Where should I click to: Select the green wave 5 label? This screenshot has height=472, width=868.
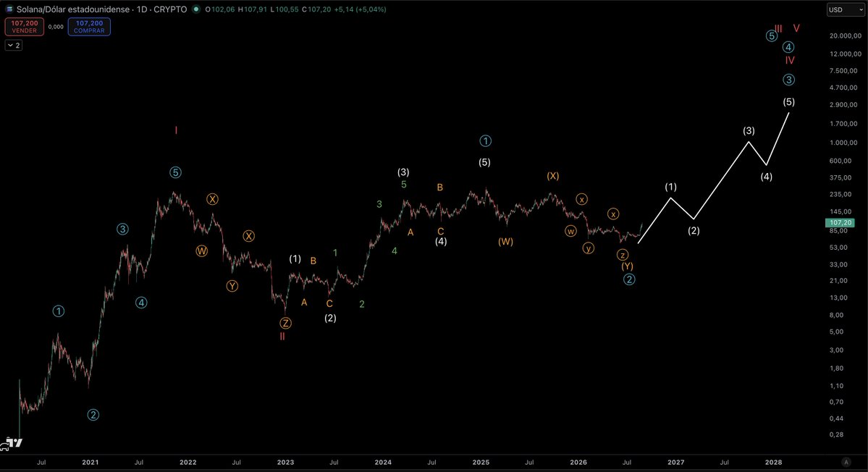(x=403, y=185)
